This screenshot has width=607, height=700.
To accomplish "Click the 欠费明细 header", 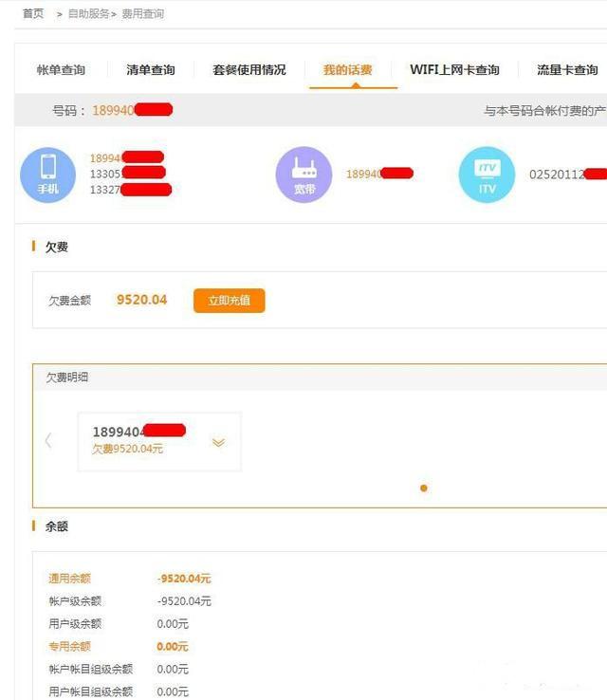I will (x=67, y=378).
